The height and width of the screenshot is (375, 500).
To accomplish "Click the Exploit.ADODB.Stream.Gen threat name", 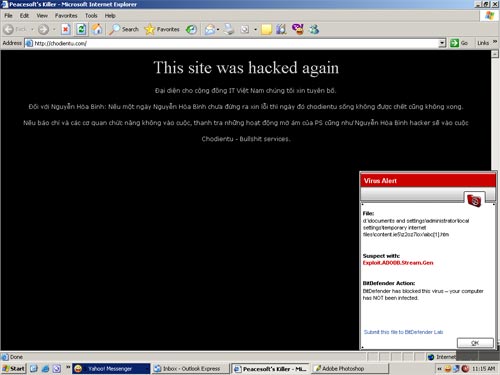I will pyautogui.click(x=398, y=263).
